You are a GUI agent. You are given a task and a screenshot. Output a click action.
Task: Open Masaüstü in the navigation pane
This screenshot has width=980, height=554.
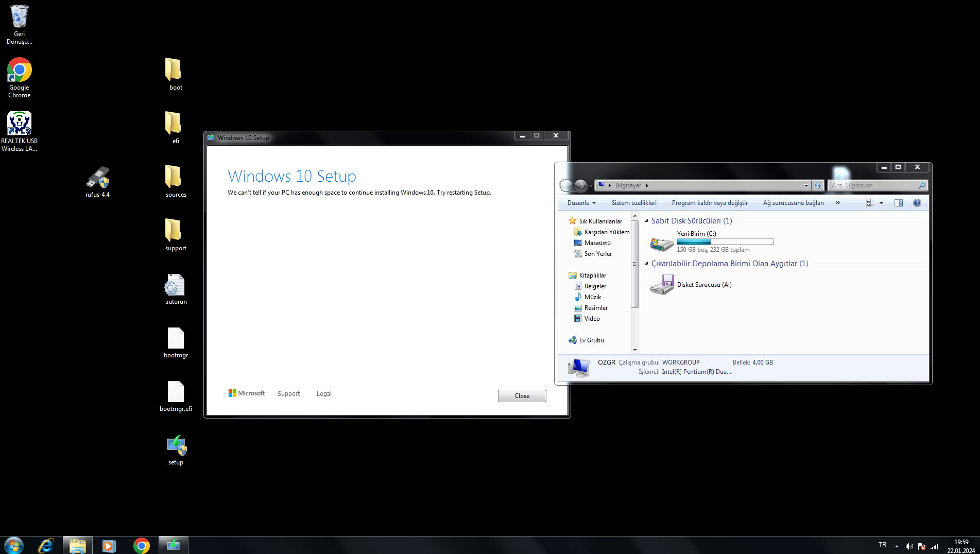pyautogui.click(x=592, y=243)
